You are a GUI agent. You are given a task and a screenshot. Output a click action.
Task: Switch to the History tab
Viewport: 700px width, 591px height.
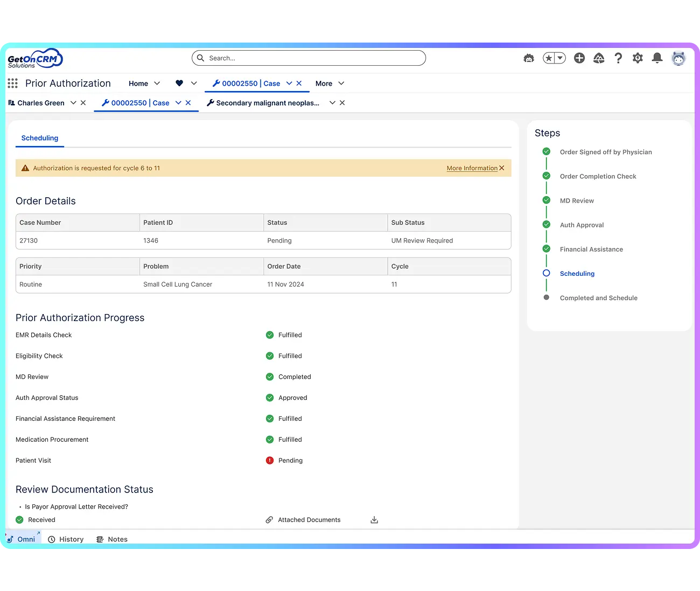[x=66, y=539]
